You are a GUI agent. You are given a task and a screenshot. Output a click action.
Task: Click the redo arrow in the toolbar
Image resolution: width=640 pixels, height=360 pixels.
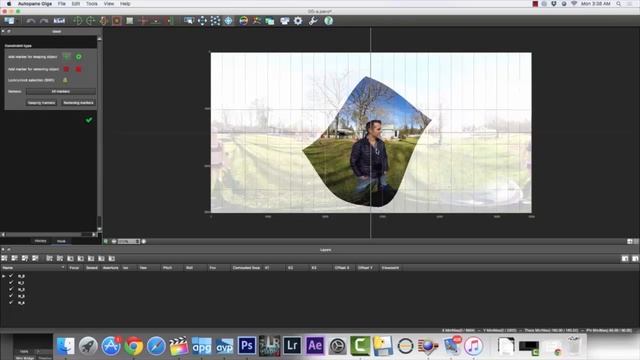44,21
